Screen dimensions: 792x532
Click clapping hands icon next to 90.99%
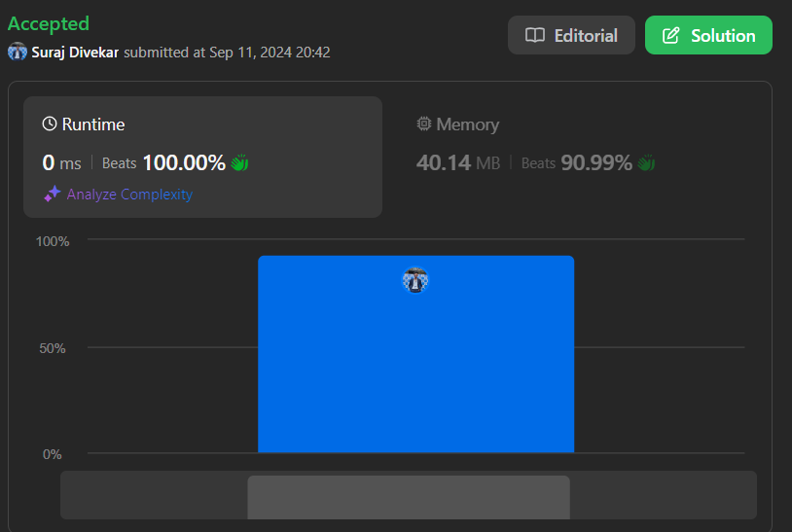pyautogui.click(x=646, y=162)
